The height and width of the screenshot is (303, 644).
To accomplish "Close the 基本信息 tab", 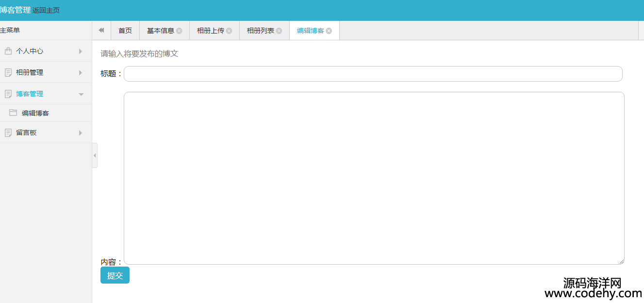I will (x=179, y=31).
